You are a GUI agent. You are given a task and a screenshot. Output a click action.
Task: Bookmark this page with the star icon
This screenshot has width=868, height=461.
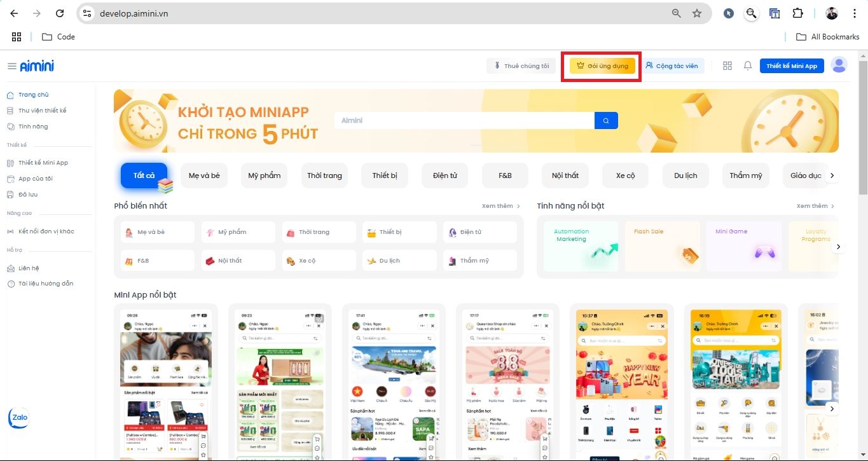tap(697, 13)
